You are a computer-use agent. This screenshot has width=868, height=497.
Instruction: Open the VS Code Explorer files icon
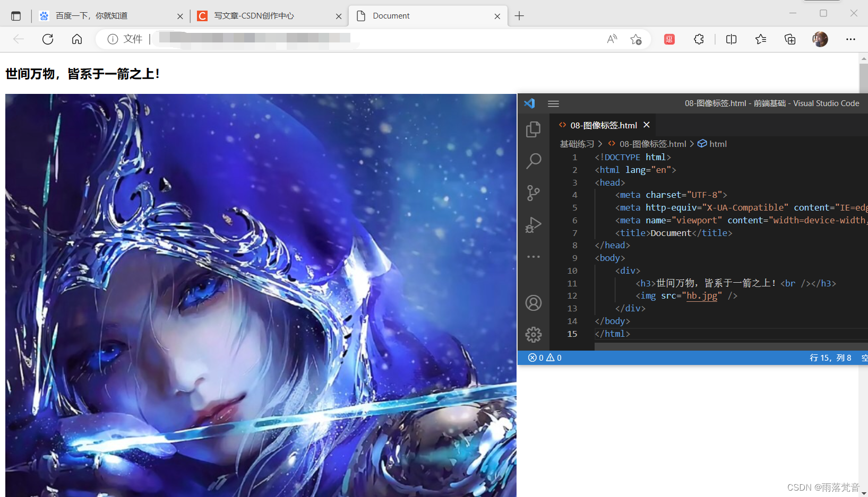point(533,129)
